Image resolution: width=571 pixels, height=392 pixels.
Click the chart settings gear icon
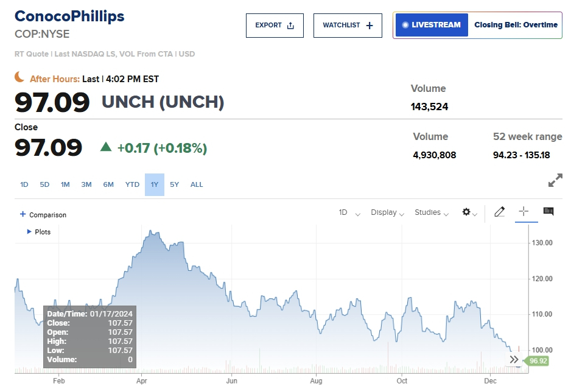coord(466,212)
